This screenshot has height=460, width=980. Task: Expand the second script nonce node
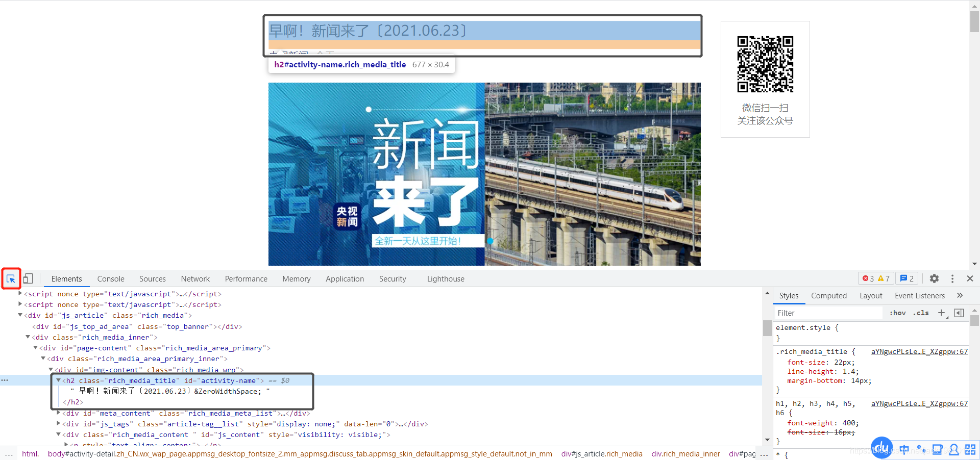coord(20,304)
